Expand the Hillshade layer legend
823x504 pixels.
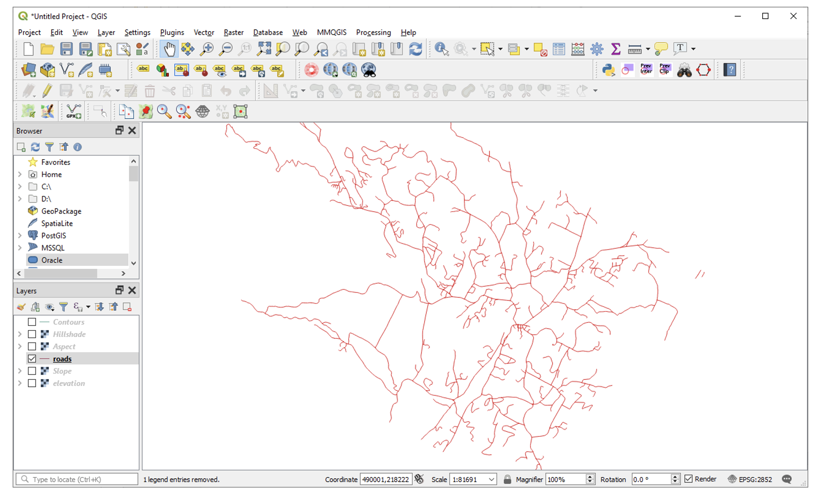click(20, 334)
